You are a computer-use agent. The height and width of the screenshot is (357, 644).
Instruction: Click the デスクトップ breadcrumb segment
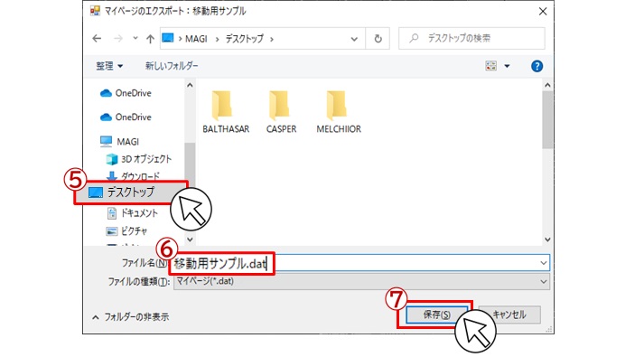(245, 39)
